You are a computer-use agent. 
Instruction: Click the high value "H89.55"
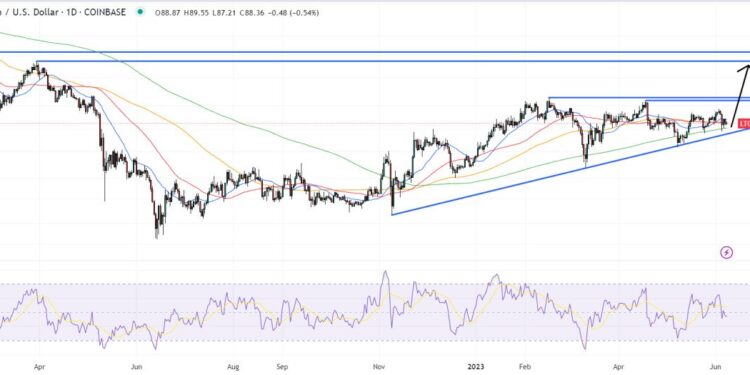(198, 13)
